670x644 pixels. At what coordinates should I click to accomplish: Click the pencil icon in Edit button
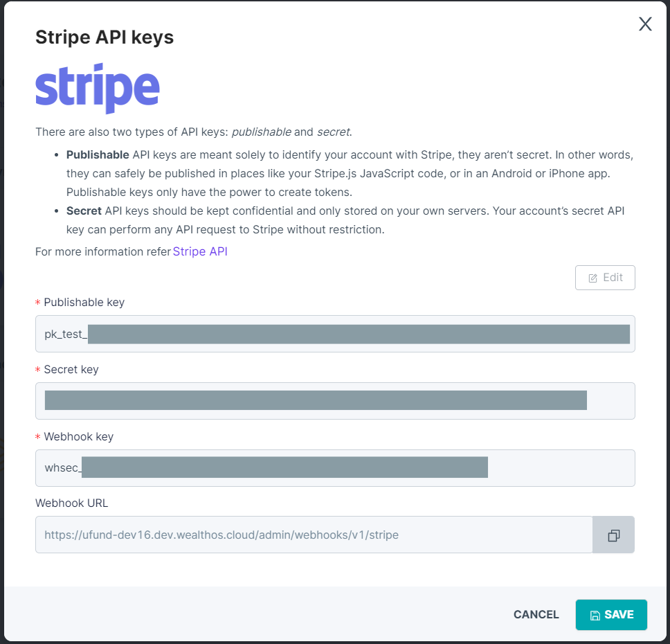[592, 278]
